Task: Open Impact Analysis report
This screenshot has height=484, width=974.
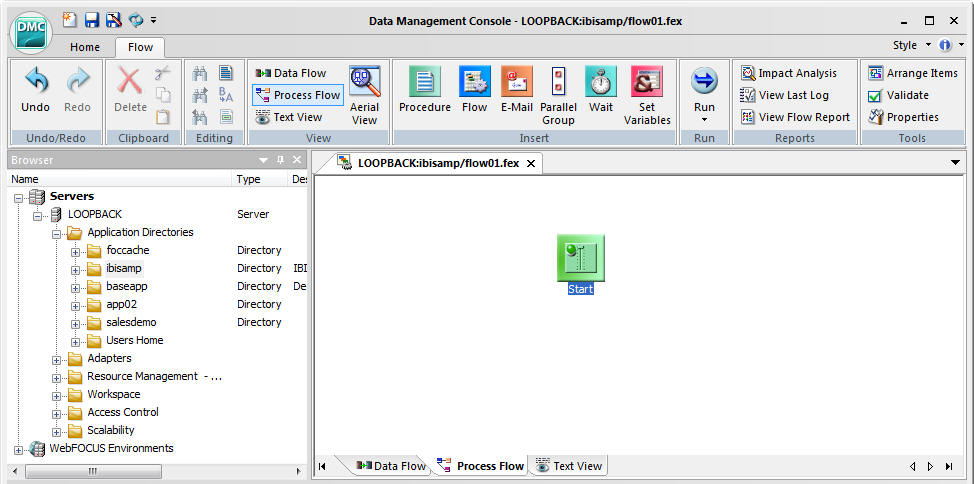Action: tap(790, 73)
